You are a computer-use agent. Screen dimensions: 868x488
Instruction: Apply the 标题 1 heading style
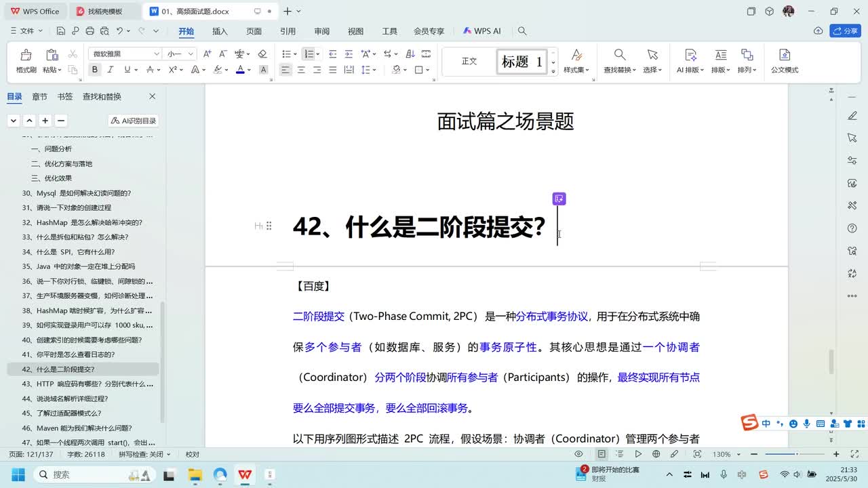click(521, 62)
